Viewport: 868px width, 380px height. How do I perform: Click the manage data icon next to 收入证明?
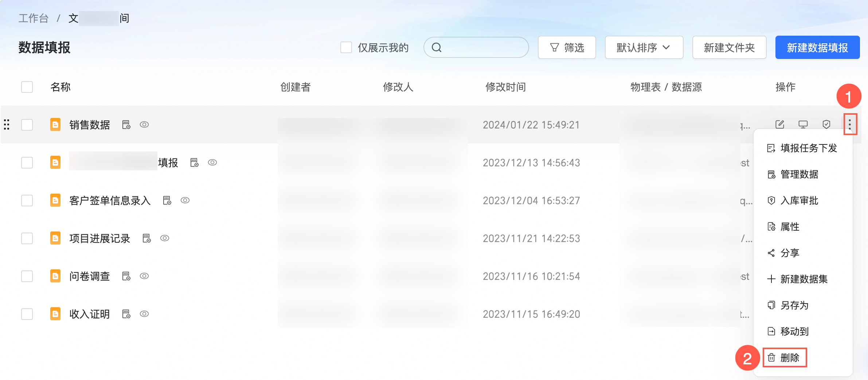coord(126,314)
